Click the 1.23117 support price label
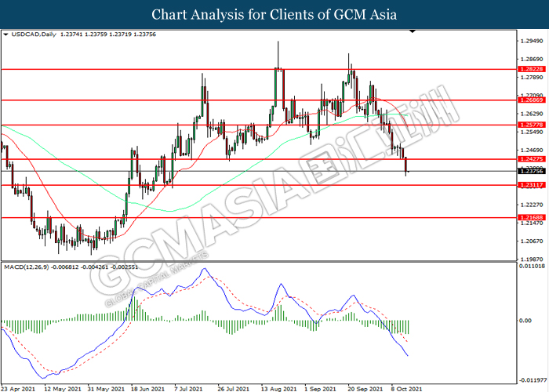The image size is (549, 392). 531,185
